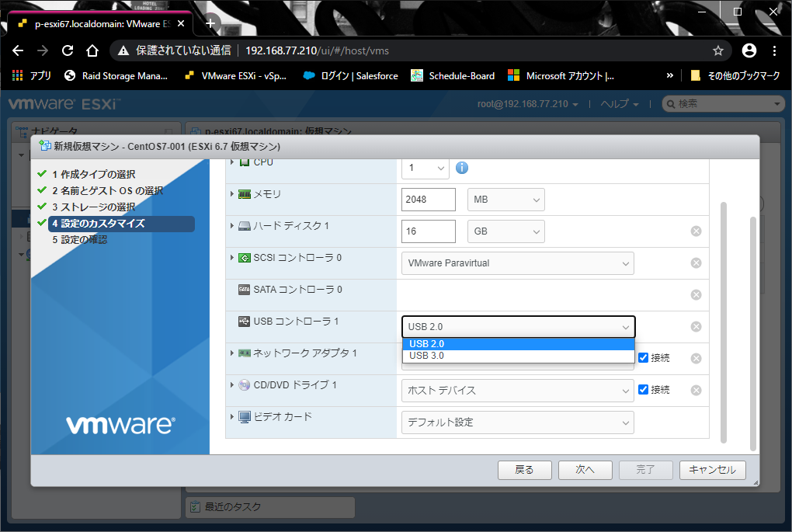Screen dimensions: 792x532
Task: Remove USB Controller 1 with its X icon
Action: 696,326
